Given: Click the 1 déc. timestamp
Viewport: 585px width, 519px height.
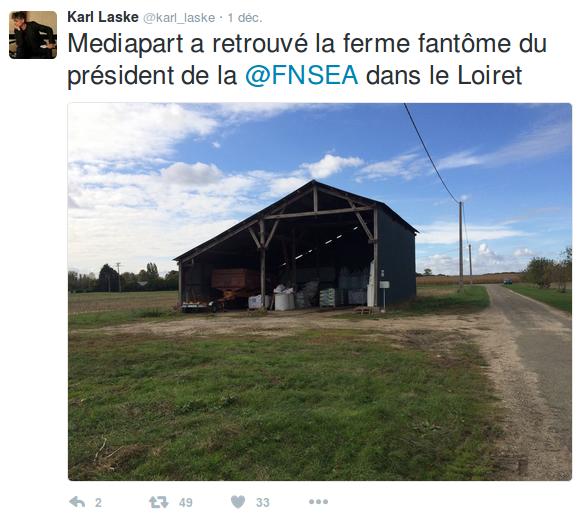Looking at the screenshot, I should pyautogui.click(x=245, y=18).
